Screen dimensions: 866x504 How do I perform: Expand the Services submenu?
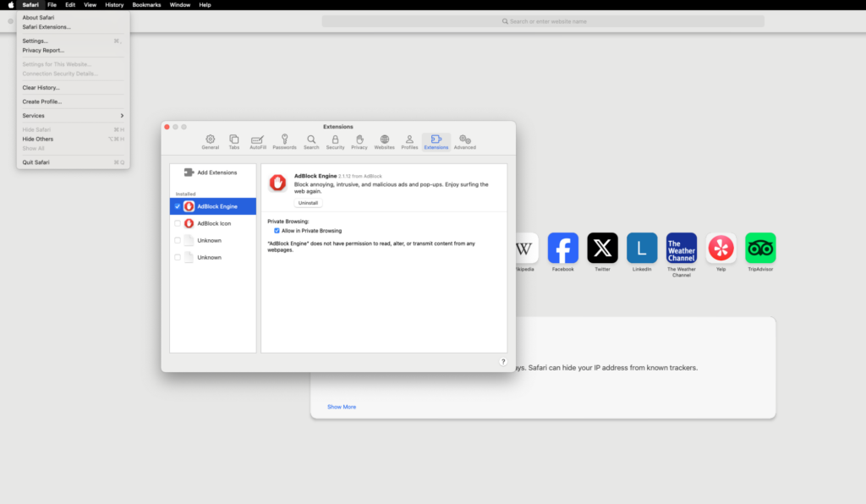(x=73, y=115)
